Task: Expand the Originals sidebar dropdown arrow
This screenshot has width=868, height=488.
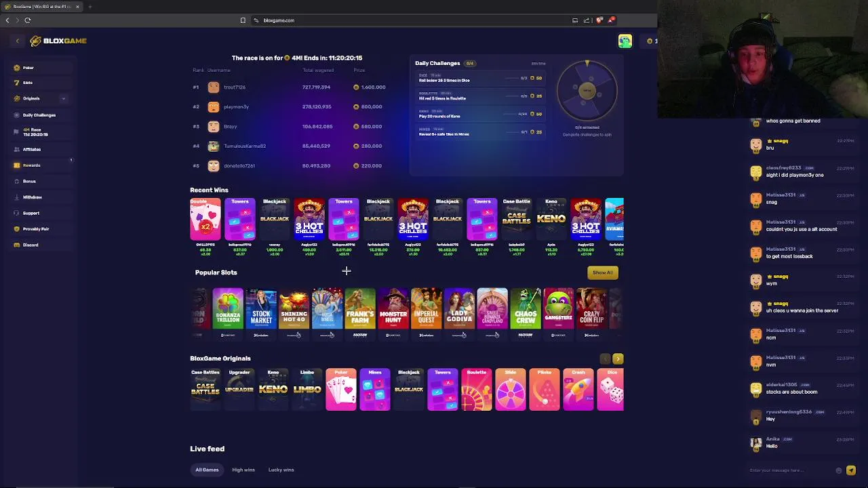Action: tap(64, 98)
